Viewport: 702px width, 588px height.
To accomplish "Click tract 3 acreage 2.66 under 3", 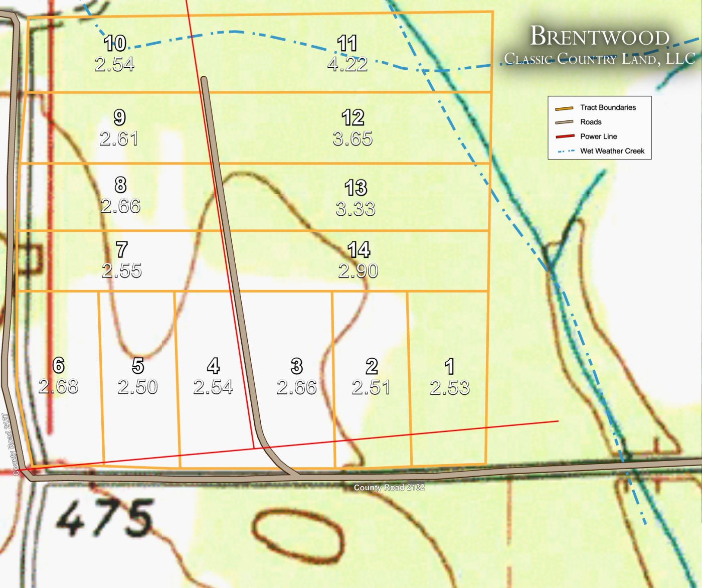I will point(297,387).
